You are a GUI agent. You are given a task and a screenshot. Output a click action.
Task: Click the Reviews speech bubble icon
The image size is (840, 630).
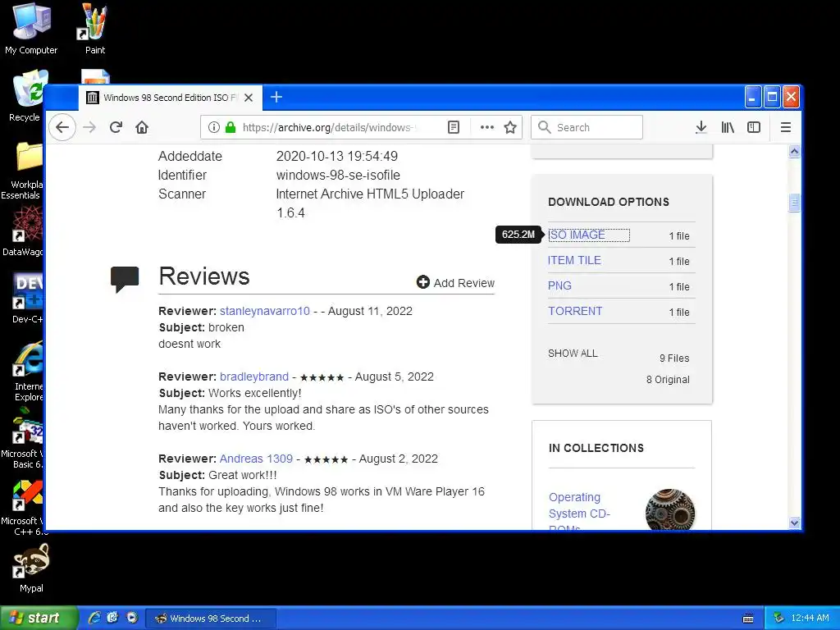tap(125, 279)
